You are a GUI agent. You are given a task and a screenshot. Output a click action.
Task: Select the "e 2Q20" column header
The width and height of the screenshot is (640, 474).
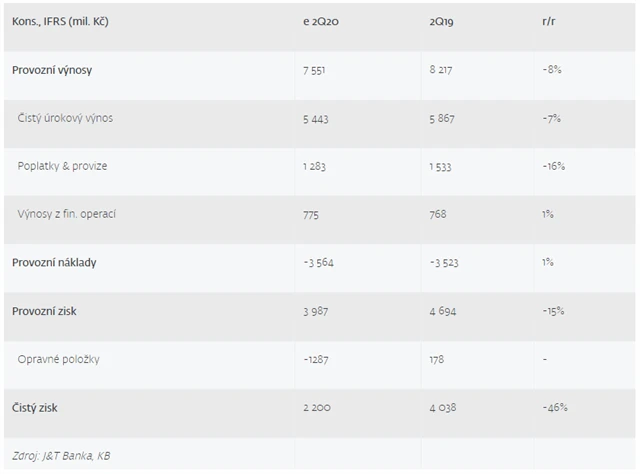[320, 21]
